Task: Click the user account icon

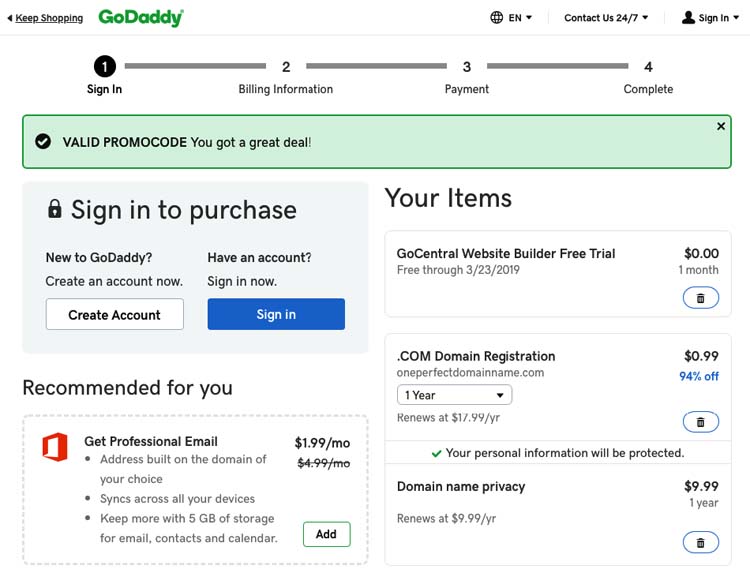Action: point(688,17)
